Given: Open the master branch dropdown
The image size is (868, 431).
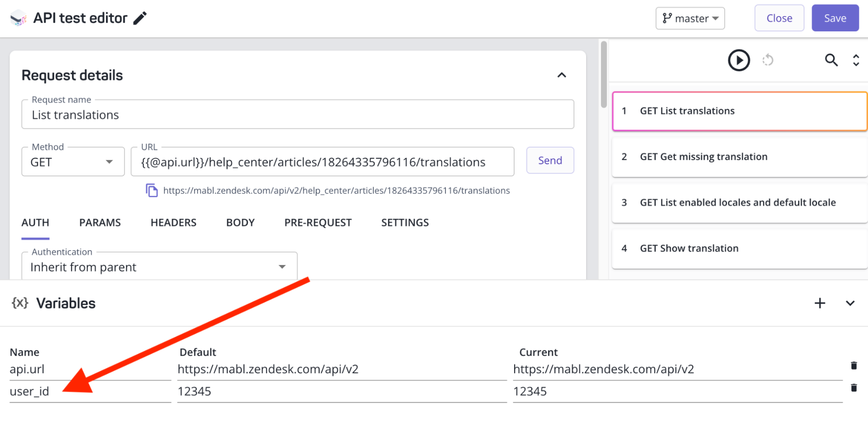Looking at the screenshot, I should (x=690, y=18).
